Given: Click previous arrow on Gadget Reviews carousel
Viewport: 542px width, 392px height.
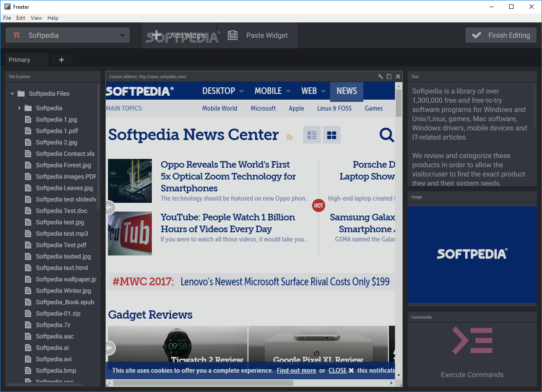Looking at the screenshot, I should click(110, 348).
